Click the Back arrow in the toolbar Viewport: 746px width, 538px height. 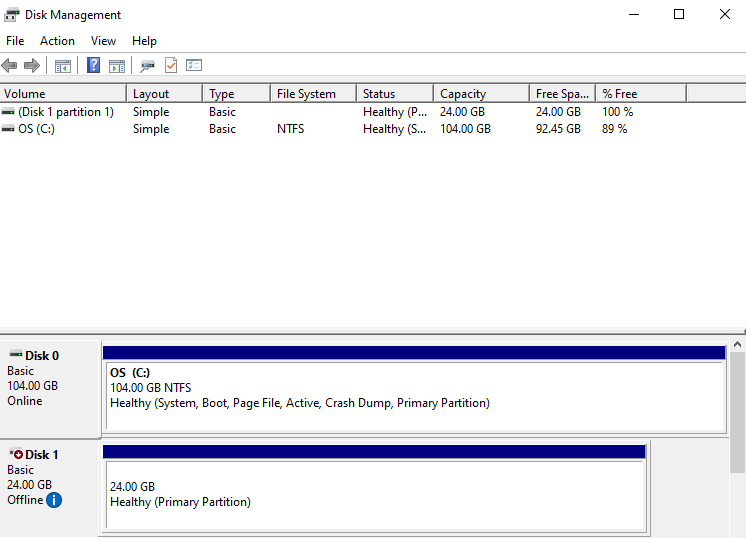[x=10, y=66]
